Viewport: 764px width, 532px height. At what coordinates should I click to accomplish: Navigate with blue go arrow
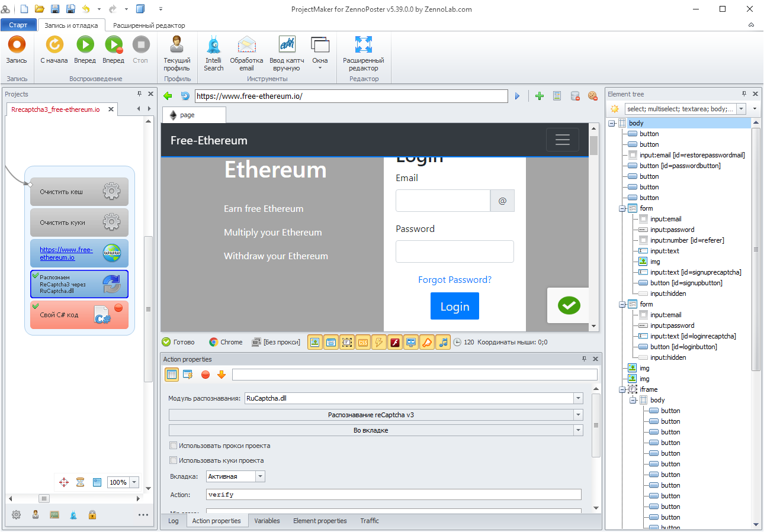click(517, 96)
